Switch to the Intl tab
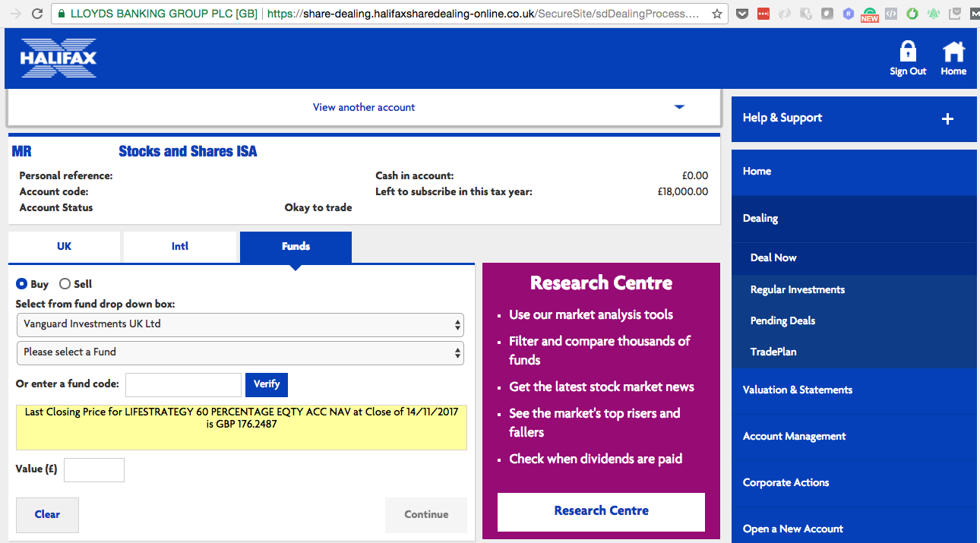The image size is (980, 543). 180,247
